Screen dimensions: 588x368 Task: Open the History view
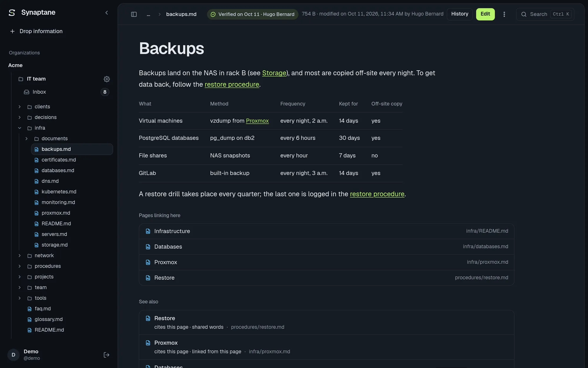click(460, 14)
